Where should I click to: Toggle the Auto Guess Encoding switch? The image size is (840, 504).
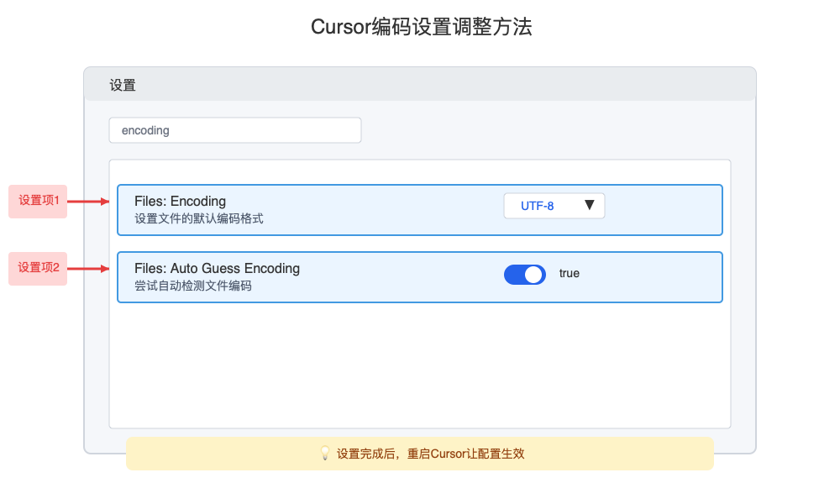click(525, 274)
